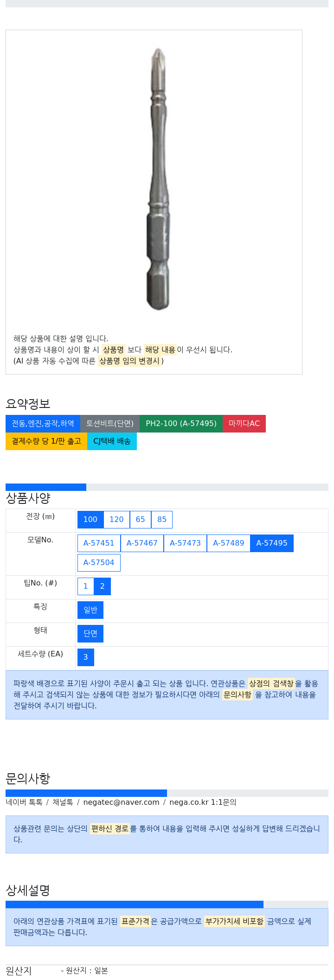334x980 pixels.
Task: Select tip No. 2
Action: pyautogui.click(x=103, y=586)
